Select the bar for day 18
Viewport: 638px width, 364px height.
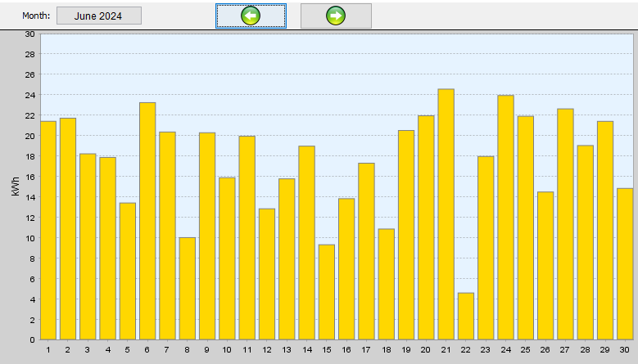pos(387,285)
